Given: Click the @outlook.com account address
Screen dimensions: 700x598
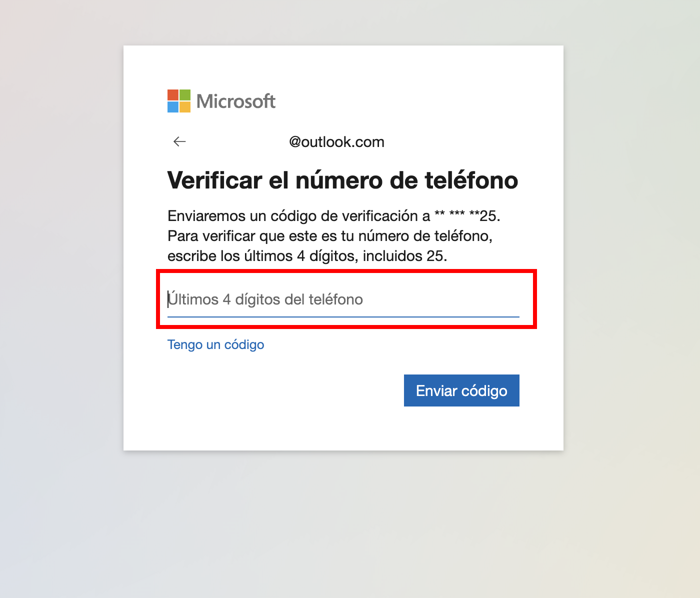Looking at the screenshot, I should [336, 142].
